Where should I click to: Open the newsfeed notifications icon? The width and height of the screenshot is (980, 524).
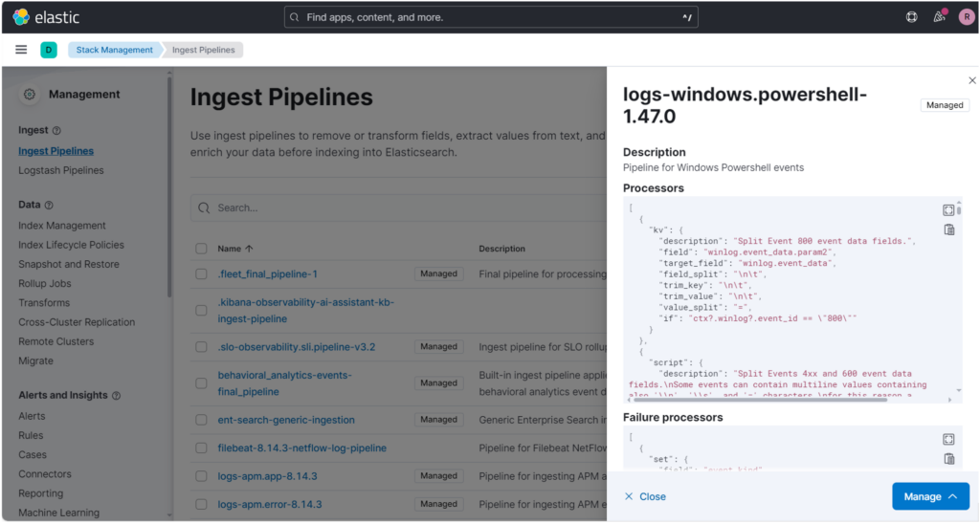pos(939,17)
